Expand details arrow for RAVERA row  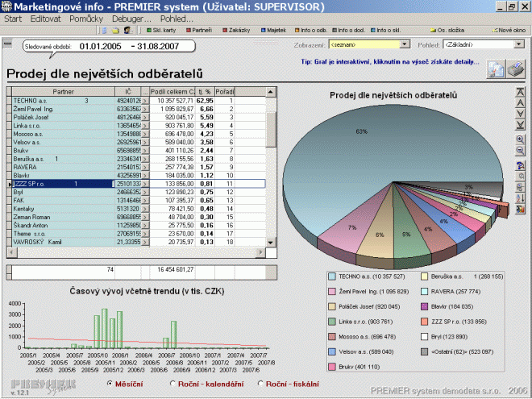click(145, 168)
